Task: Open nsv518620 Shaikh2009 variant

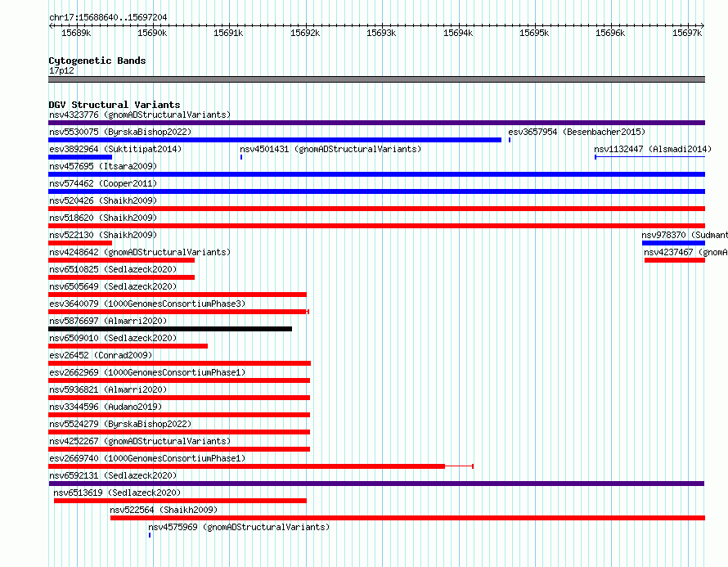Action: coord(103,218)
